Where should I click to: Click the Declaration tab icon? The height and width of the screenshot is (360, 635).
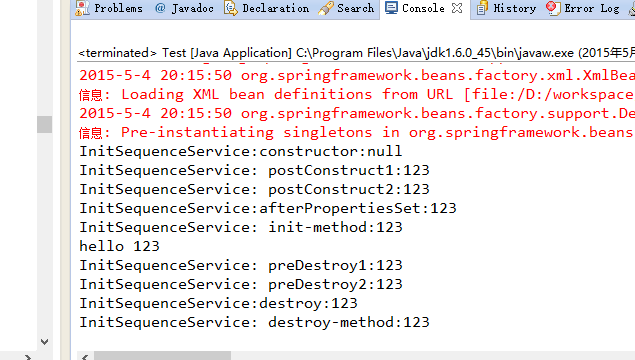(231, 8)
